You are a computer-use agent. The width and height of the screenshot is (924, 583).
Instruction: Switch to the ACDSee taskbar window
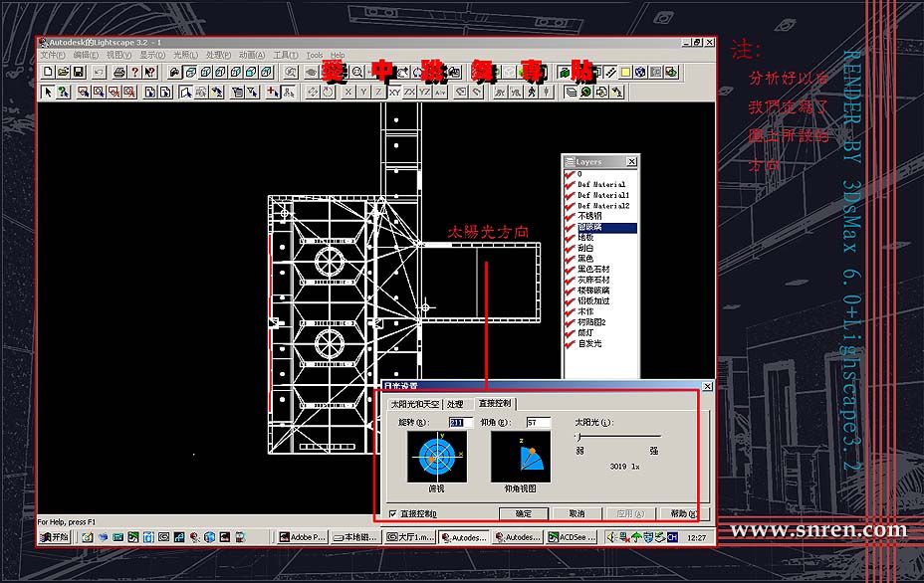[572, 537]
